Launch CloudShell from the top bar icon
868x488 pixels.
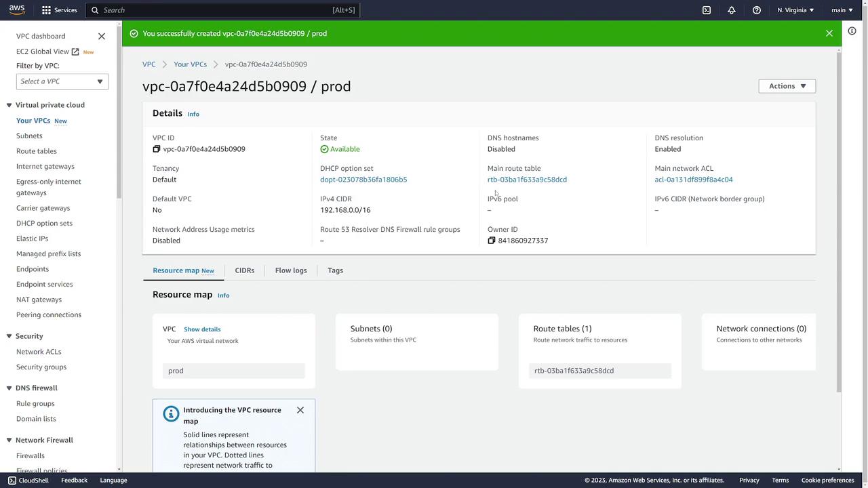(x=707, y=10)
